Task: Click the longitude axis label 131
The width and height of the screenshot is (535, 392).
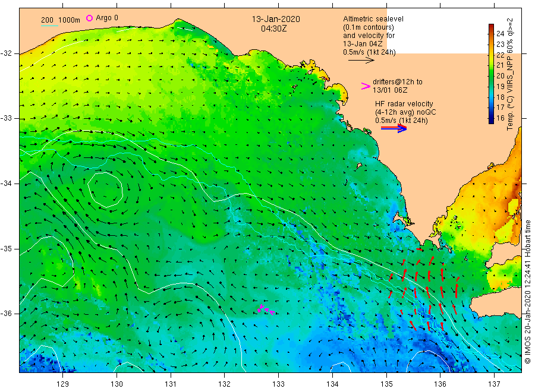Action: 171,384
